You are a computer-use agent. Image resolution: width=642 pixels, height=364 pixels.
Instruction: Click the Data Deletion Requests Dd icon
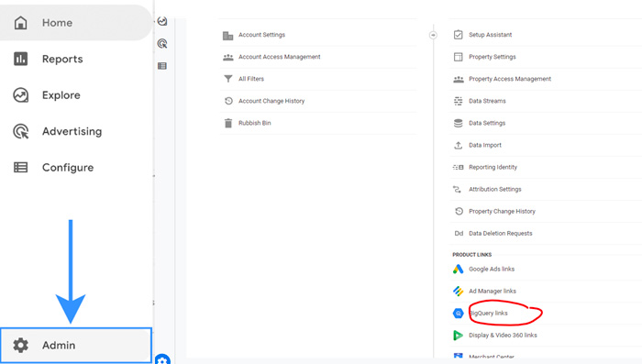[459, 234]
